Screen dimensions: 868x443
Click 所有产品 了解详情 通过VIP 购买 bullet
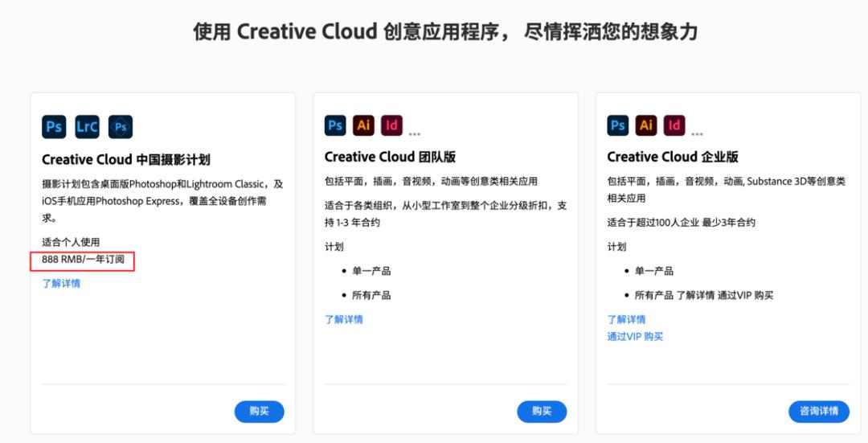tap(703, 295)
